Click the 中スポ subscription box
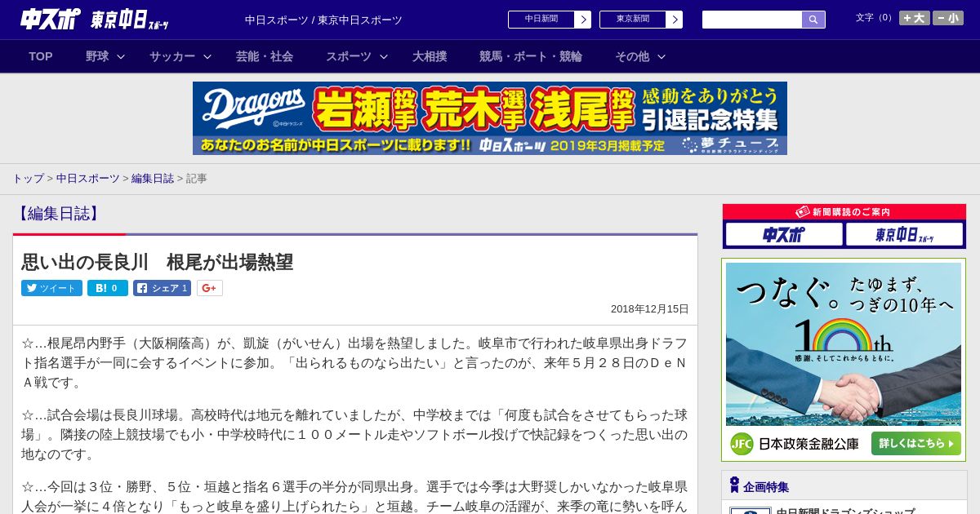 784,235
